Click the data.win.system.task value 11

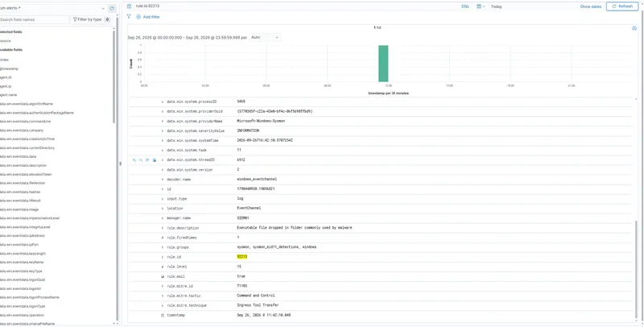tap(239, 150)
